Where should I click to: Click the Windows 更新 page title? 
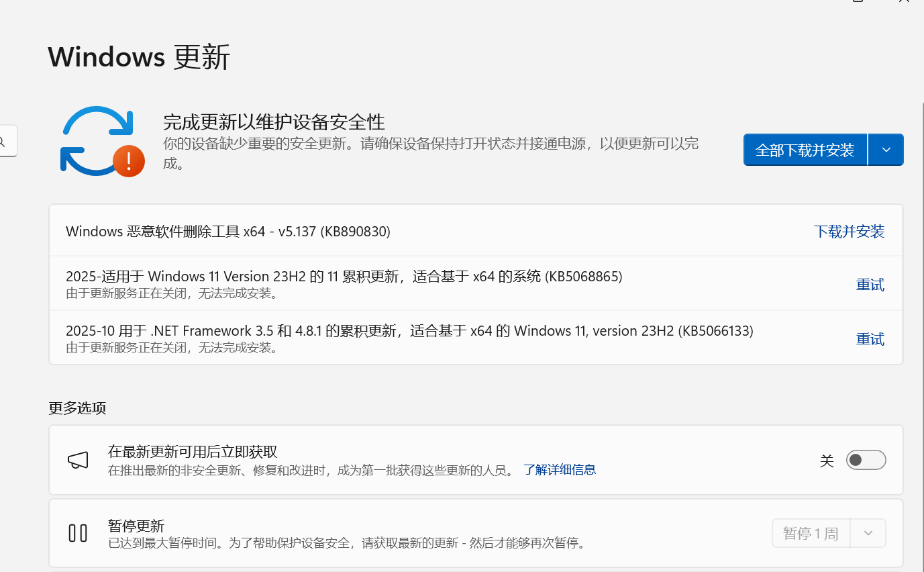(x=139, y=57)
